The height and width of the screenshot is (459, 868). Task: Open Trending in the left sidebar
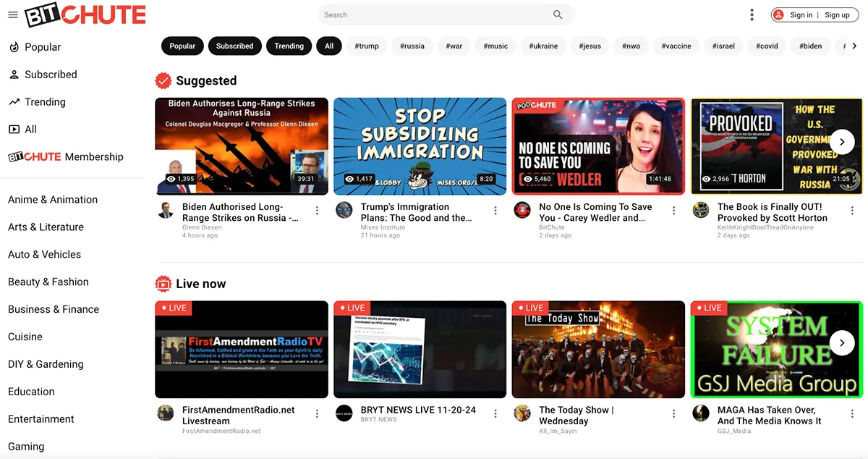45,102
